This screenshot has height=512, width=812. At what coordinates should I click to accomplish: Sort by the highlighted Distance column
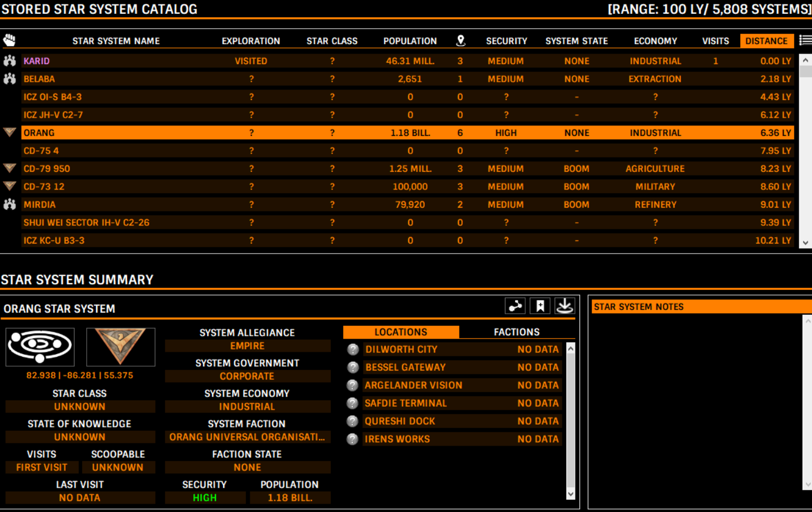tap(767, 41)
